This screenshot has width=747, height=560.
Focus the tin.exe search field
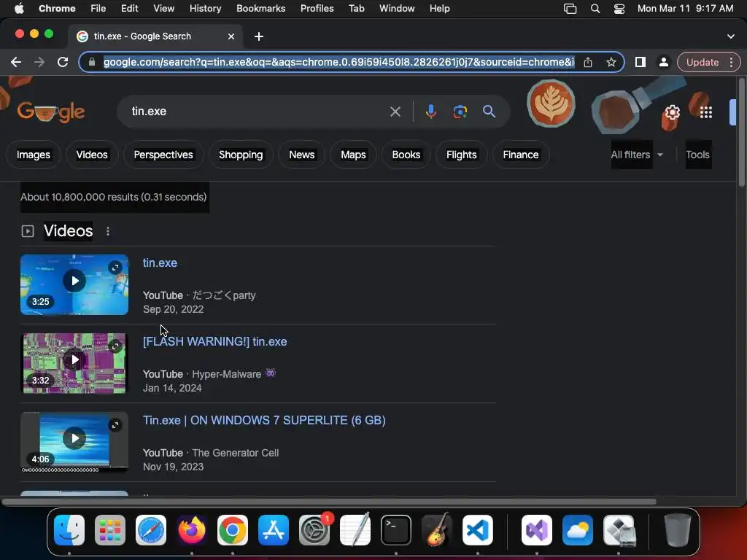(258, 112)
